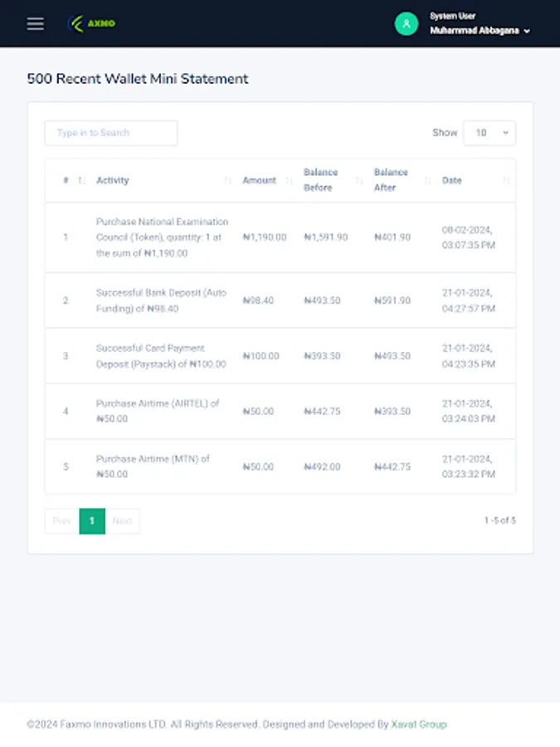The width and height of the screenshot is (560, 747).
Task: Select page 1 in pagination
Action: tap(92, 520)
